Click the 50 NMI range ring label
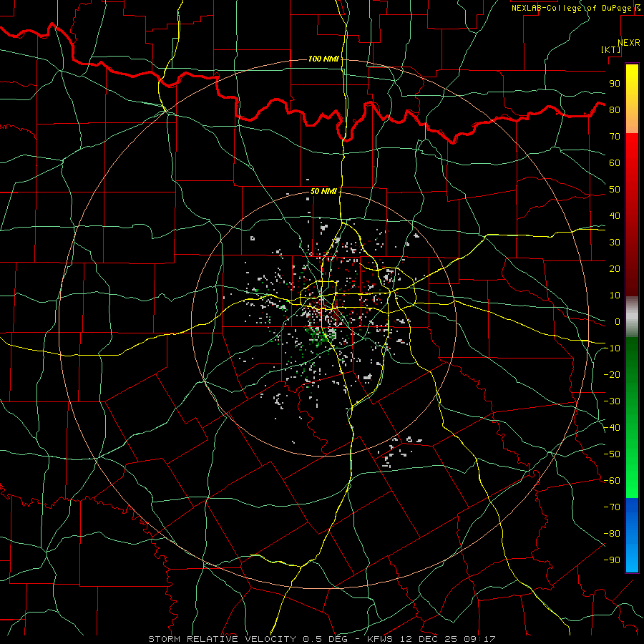644x644 pixels. point(323,191)
